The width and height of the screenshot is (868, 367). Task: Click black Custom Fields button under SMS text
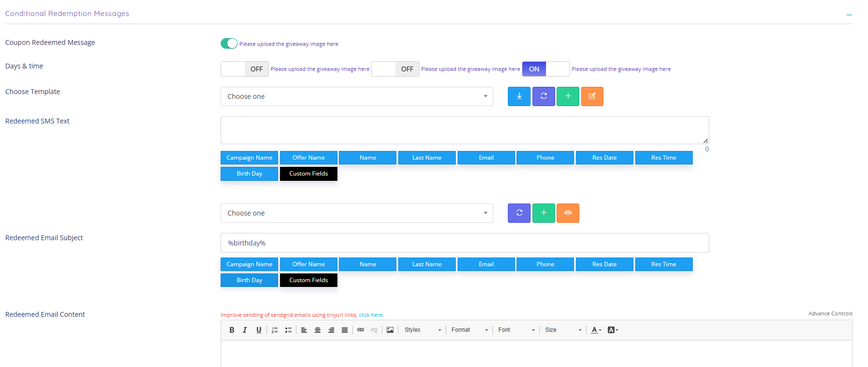pyautogui.click(x=308, y=174)
